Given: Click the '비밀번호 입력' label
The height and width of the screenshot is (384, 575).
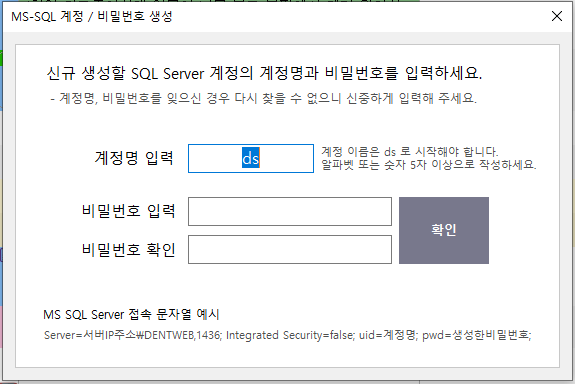Looking at the screenshot, I should tap(128, 211).
